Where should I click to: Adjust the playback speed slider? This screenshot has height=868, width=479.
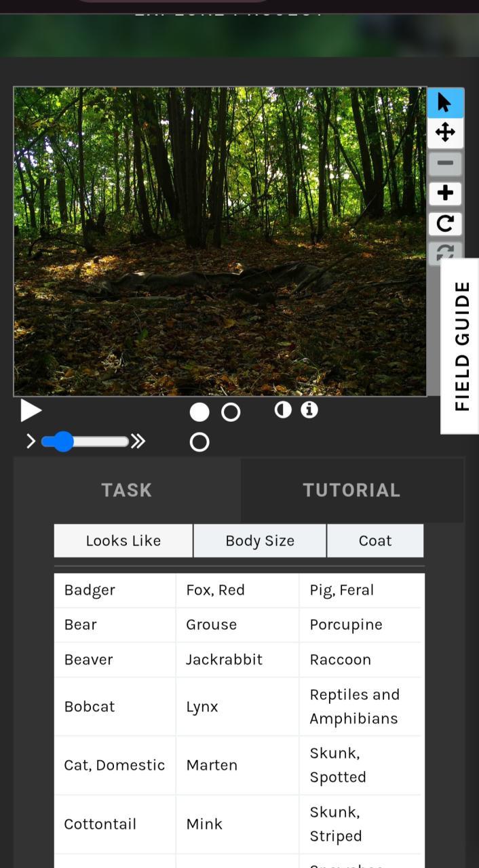point(85,442)
